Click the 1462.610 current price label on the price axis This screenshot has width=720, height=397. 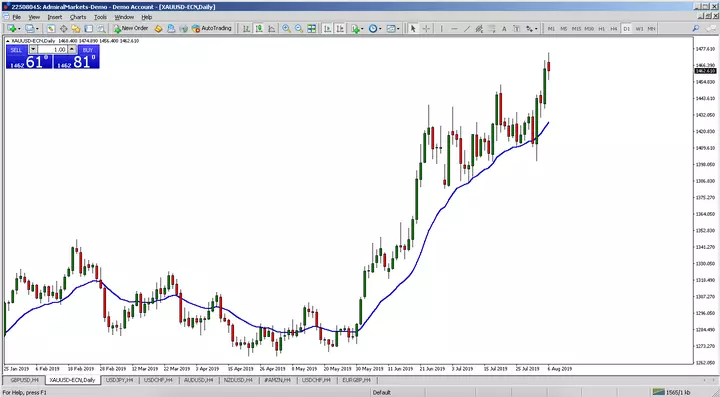[705, 71]
